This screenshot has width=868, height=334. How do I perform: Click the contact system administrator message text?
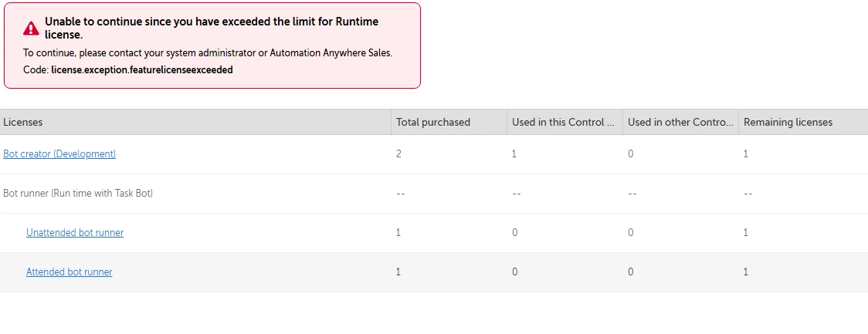208,53
